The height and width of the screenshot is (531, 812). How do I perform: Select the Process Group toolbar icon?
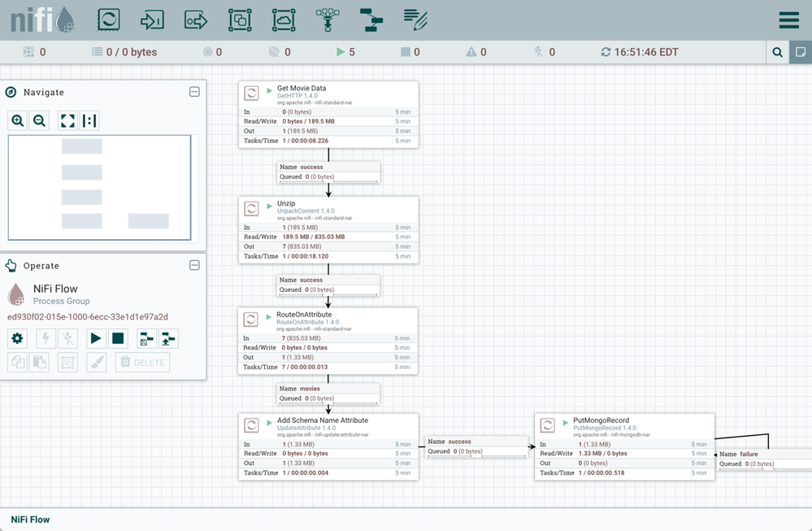(240, 20)
